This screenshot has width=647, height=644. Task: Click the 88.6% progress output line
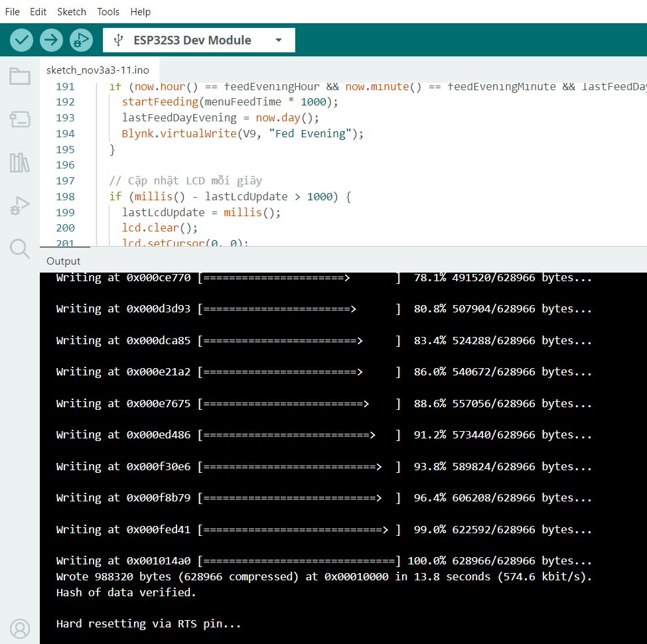(x=324, y=404)
